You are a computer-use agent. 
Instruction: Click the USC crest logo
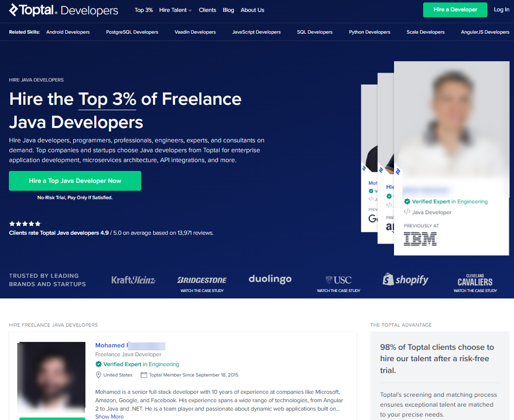(338, 280)
